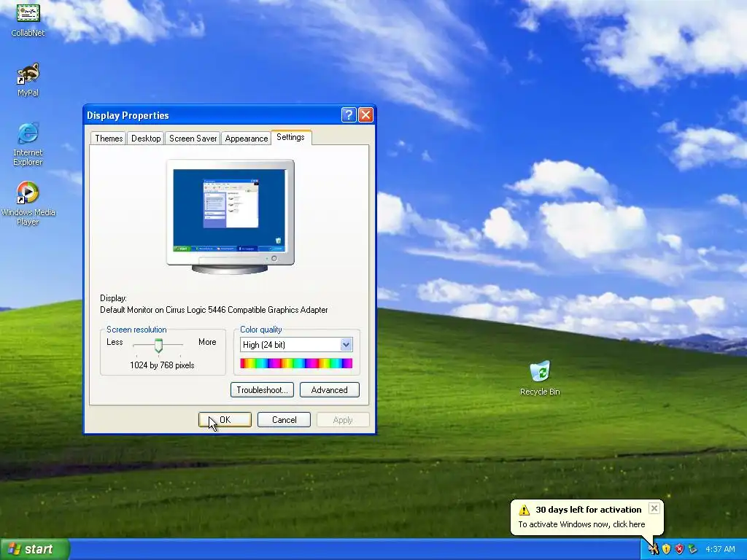Click the color quality spectrum bar
The width and height of the screenshot is (747, 560).
pyautogui.click(x=296, y=363)
